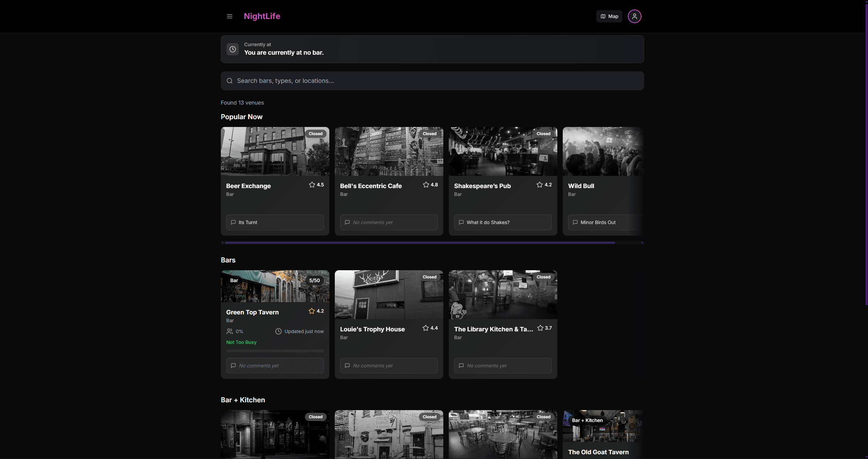Click the user profile avatar icon
This screenshot has width=868, height=459.
pos(634,16)
